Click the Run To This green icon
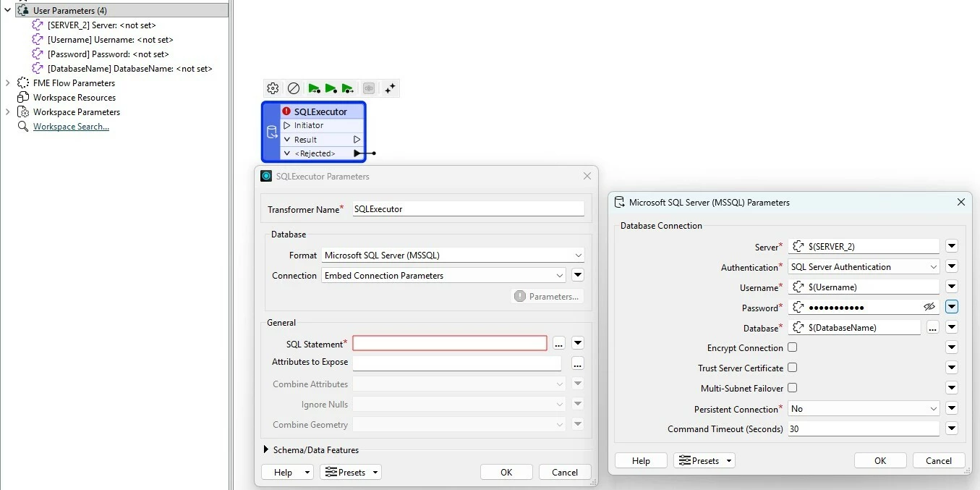 click(314, 88)
